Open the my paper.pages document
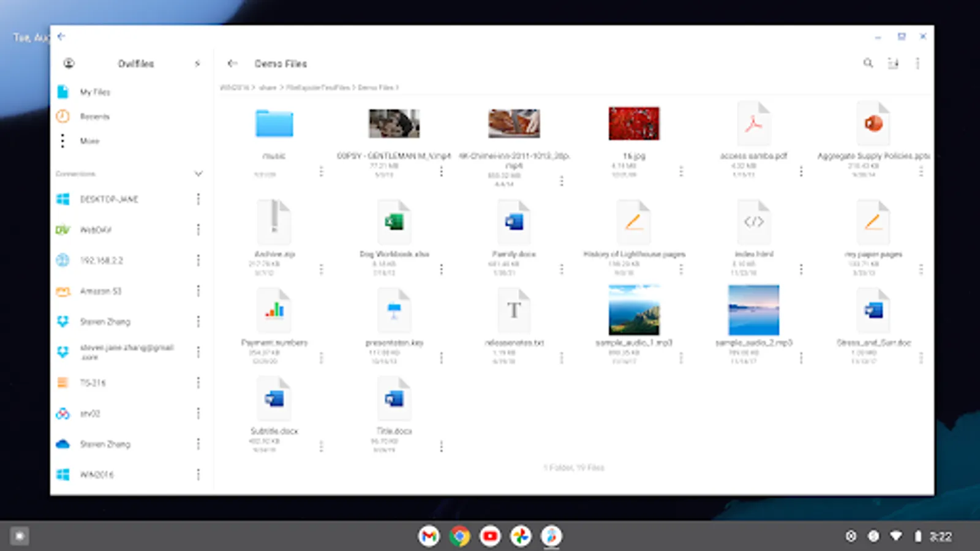 point(873,222)
